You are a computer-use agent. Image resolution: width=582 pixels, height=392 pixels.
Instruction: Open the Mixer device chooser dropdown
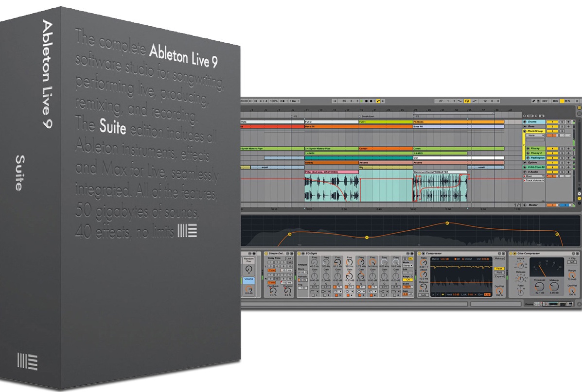[x=534, y=176]
